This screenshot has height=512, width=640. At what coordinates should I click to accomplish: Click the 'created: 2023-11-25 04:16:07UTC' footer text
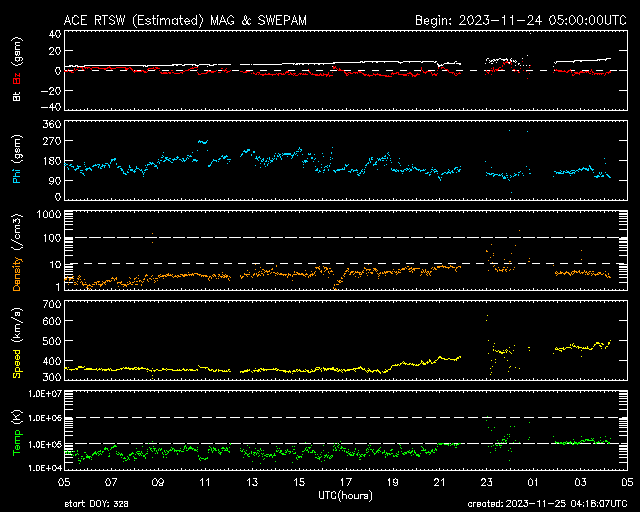coord(547,504)
